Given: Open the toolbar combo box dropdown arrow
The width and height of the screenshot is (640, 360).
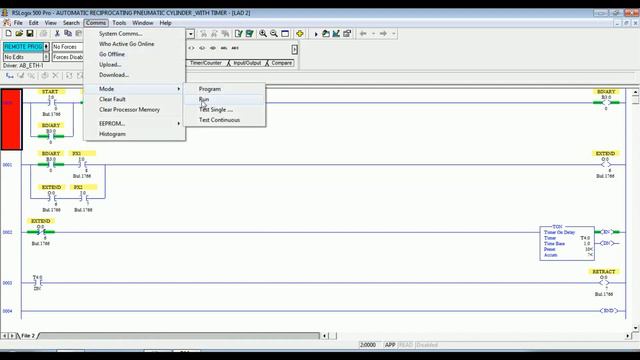Looking at the screenshot, I should [191, 34].
